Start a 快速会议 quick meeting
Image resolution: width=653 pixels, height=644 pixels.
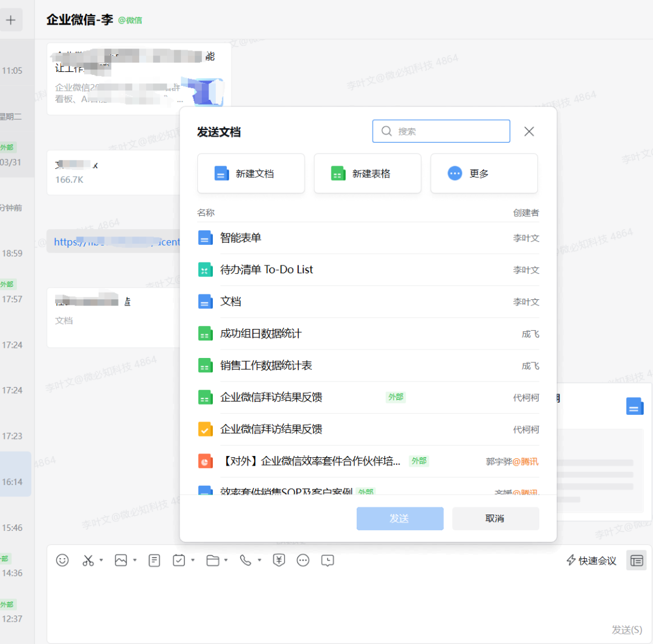(591, 561)
